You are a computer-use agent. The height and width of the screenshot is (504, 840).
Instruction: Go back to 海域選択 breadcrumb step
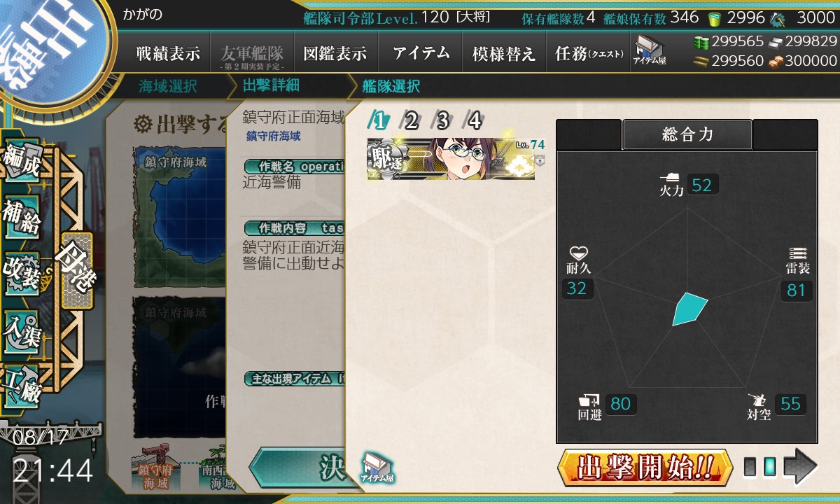coord(168,87)
